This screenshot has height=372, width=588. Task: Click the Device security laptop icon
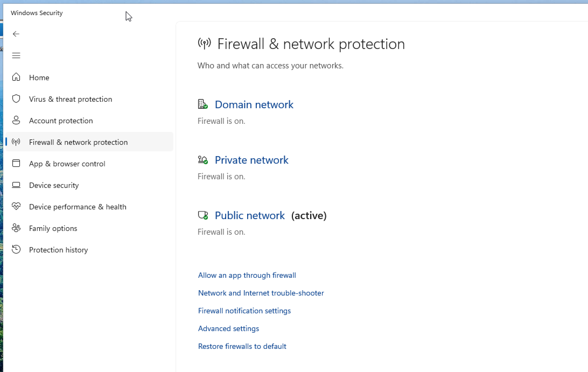(x=16, y=185)
